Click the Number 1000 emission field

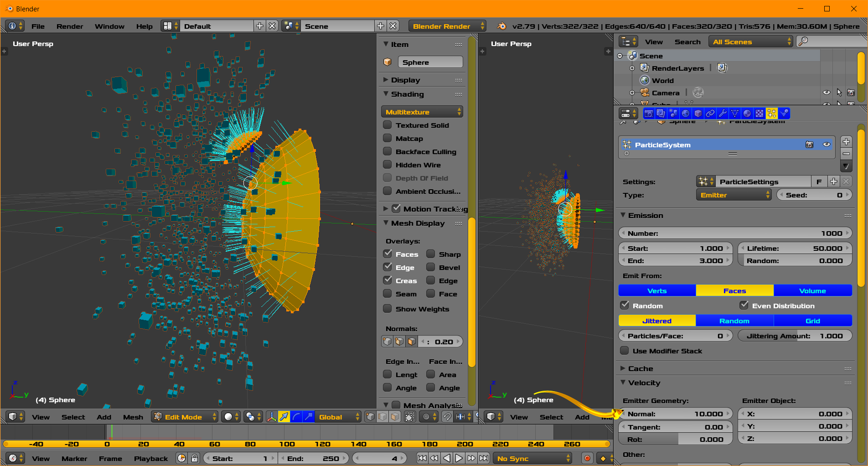735,233
